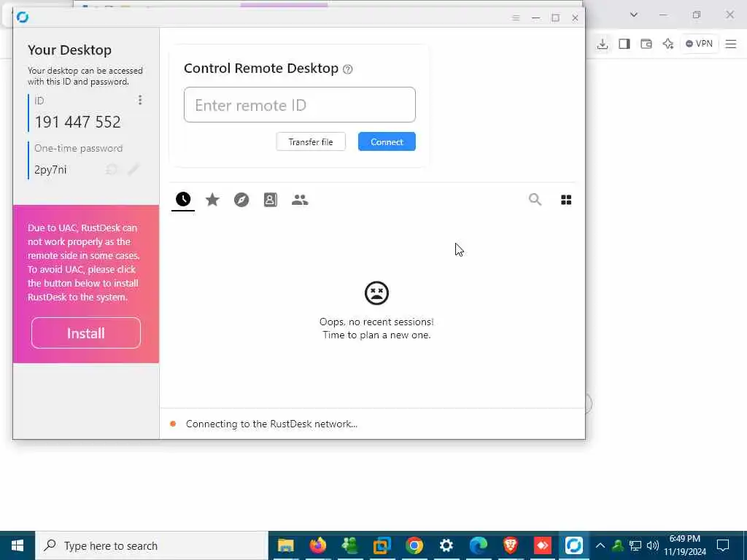Toggle the grid view layout icon

click(x=566, y=200)
